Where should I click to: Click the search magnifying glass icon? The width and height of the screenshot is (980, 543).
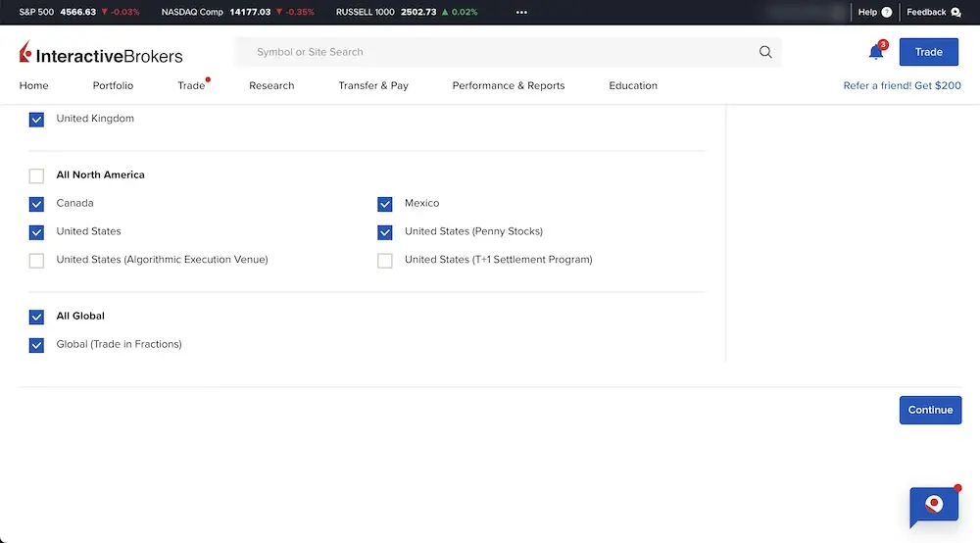click(x=765, y=52)
